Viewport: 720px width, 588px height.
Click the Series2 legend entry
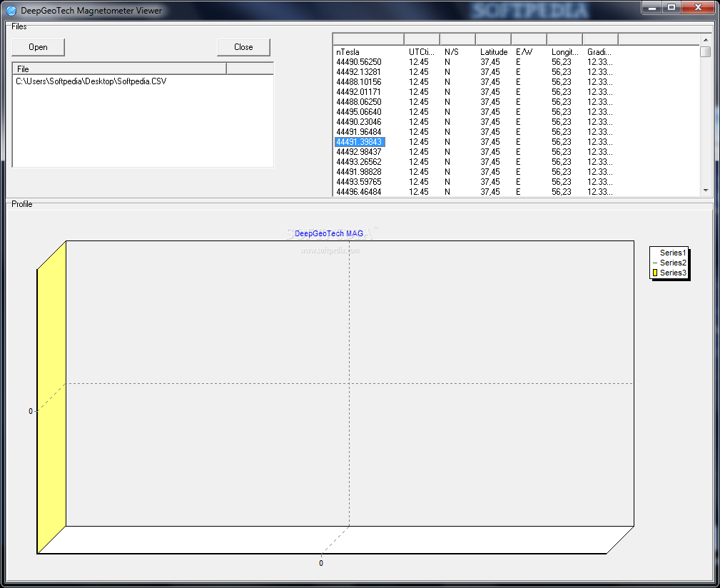coord(669,263)
